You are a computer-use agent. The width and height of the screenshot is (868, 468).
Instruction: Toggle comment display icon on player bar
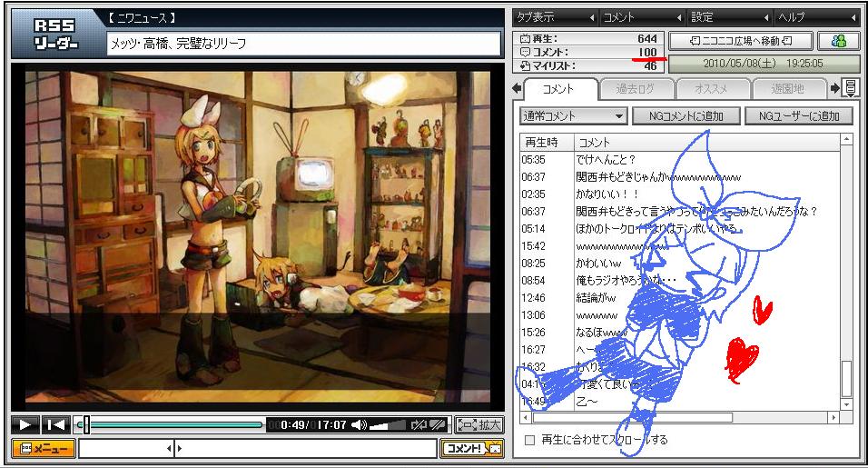438,424
